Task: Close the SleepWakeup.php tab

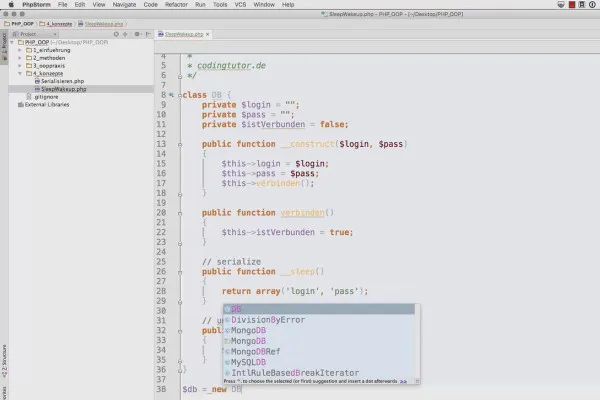Action: click(208, 34)
